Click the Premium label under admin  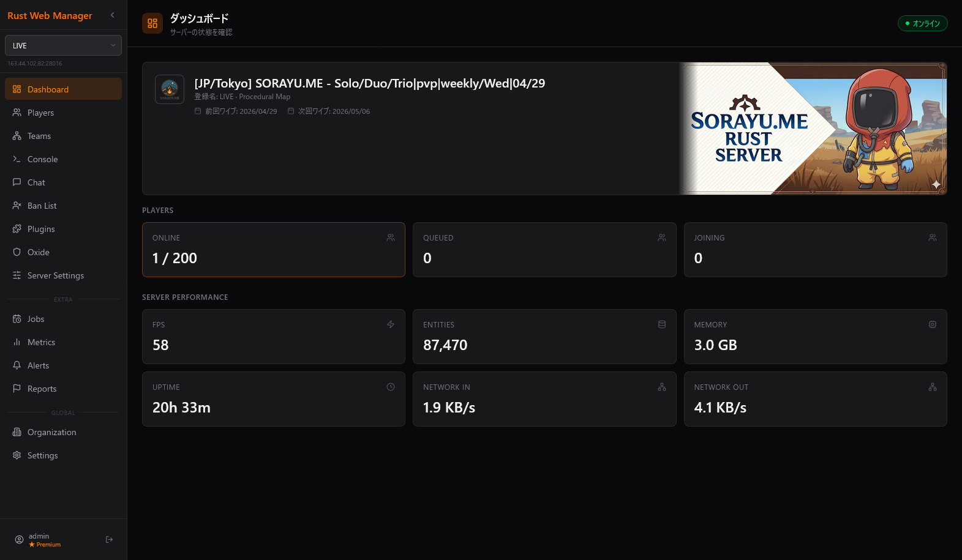(48, 545)
